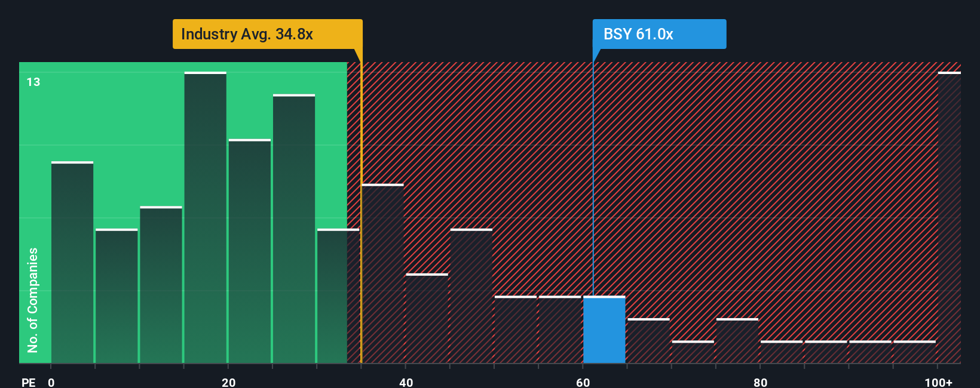980x388 pixels.
Task: Select the tallest green bar near PE 20
Action: [206, 217]
